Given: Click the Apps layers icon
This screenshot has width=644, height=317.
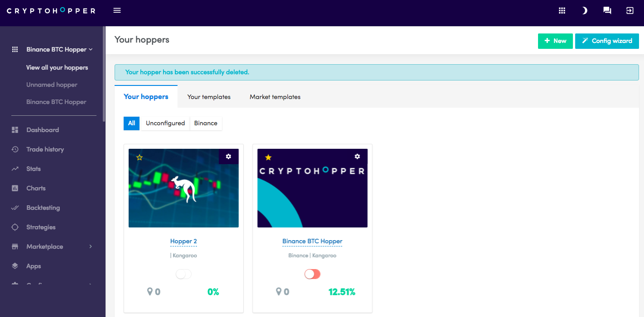Looking at the screenshot, I should coord(15,266).
